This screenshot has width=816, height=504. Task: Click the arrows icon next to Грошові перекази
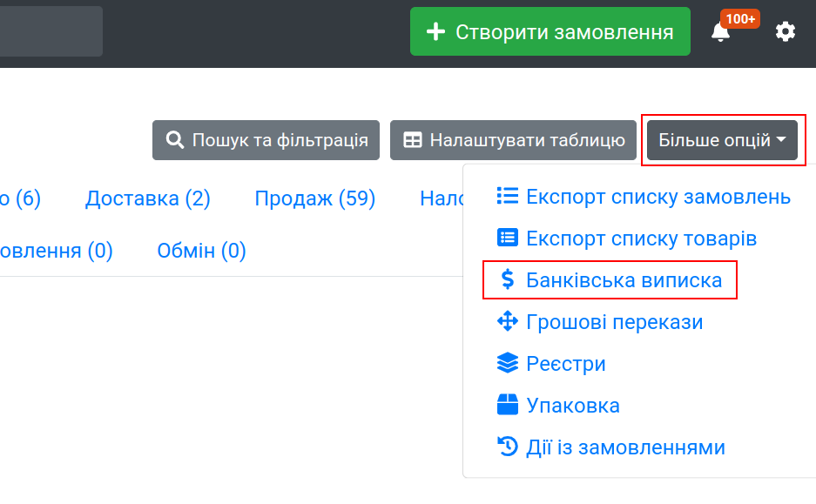point(507,322)
